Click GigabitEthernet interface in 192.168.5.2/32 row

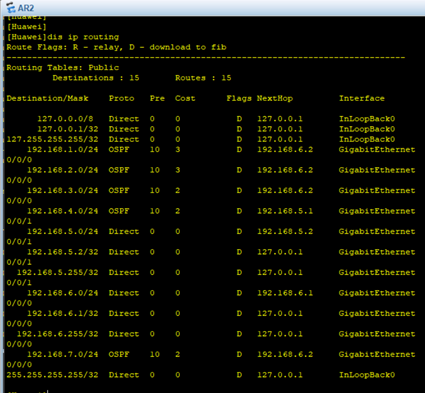point(377,252)
